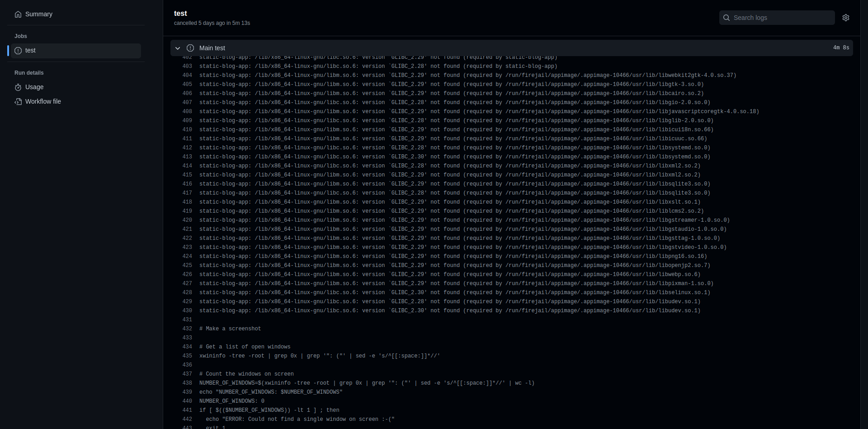Click the 4m 8s step duration
Viewport: 868px width, 429px height.
(x=841, y=48)
